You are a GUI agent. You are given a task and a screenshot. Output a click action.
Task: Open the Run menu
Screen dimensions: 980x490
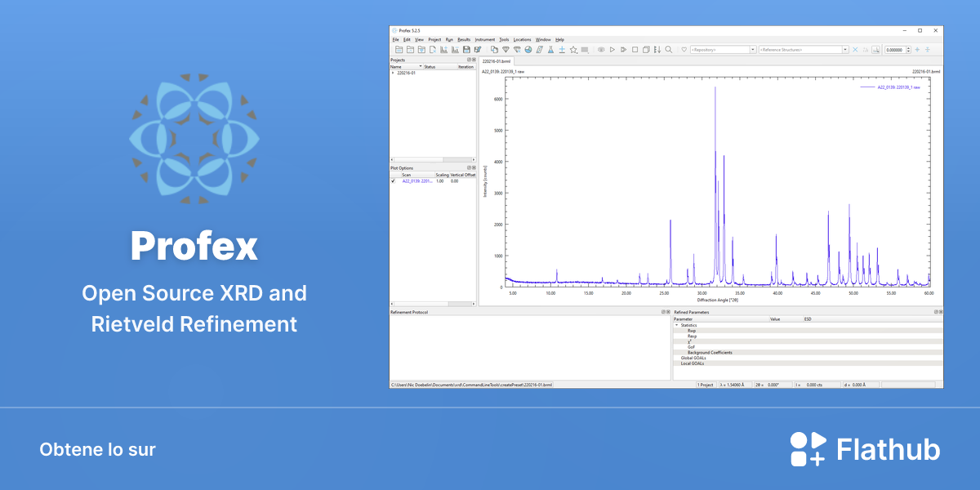pos(449,39)
